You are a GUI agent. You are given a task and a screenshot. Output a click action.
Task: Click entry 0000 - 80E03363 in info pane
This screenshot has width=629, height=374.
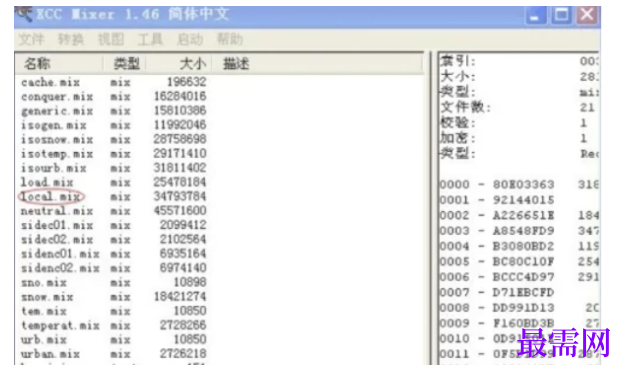click(497, 185)
